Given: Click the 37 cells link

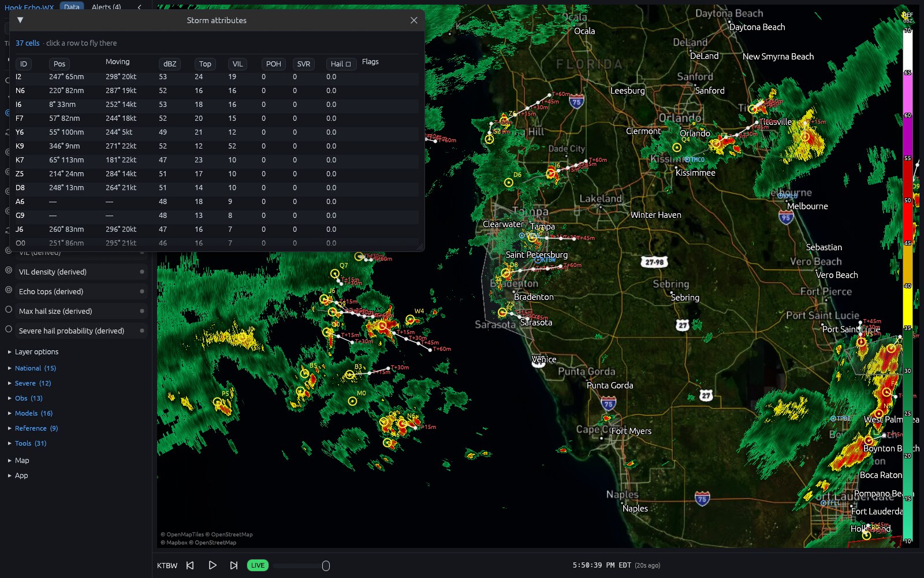Looking at the screenshot, I should pos(28,43).
